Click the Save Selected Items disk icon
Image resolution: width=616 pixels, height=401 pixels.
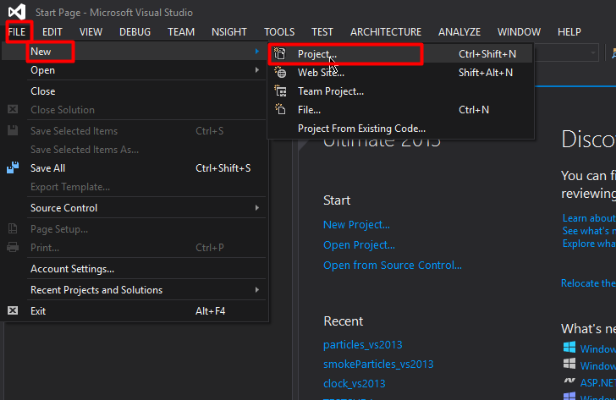13,130
